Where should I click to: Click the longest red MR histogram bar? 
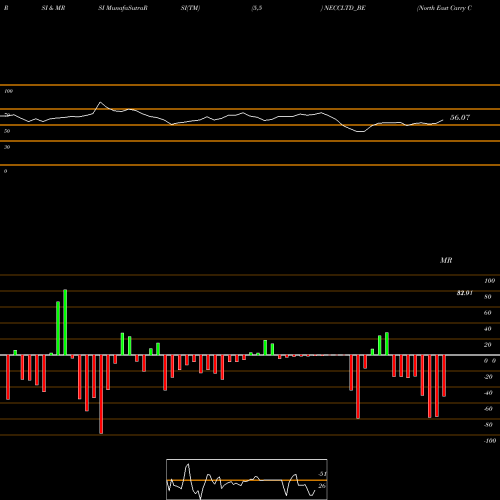[x=101, y=394]
